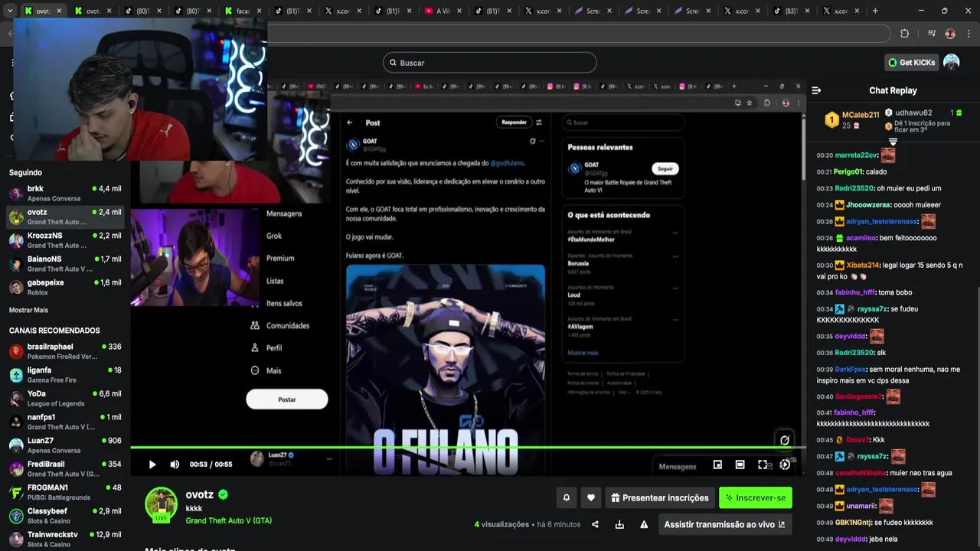Open the player settings gear

coord(785,465)
